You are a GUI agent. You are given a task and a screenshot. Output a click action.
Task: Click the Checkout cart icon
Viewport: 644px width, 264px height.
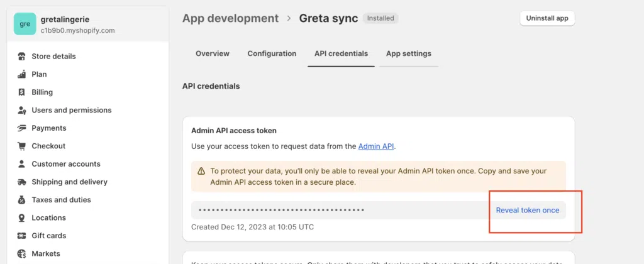(21, 146)
